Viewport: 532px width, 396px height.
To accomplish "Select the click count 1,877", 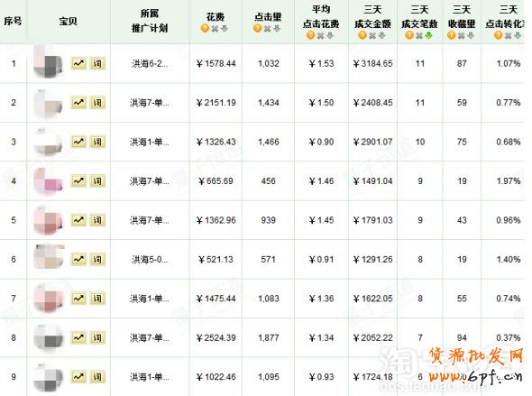I will pos(269,338).
